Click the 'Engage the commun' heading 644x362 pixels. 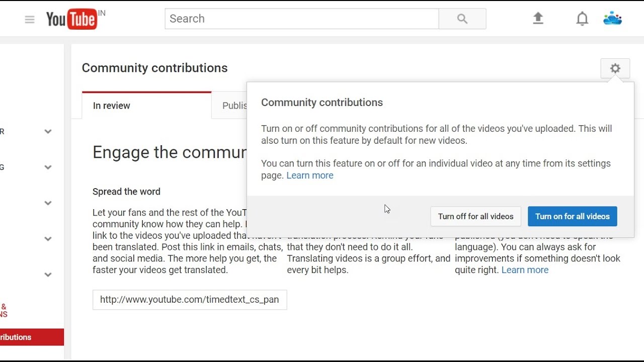[x=170, y=152]
